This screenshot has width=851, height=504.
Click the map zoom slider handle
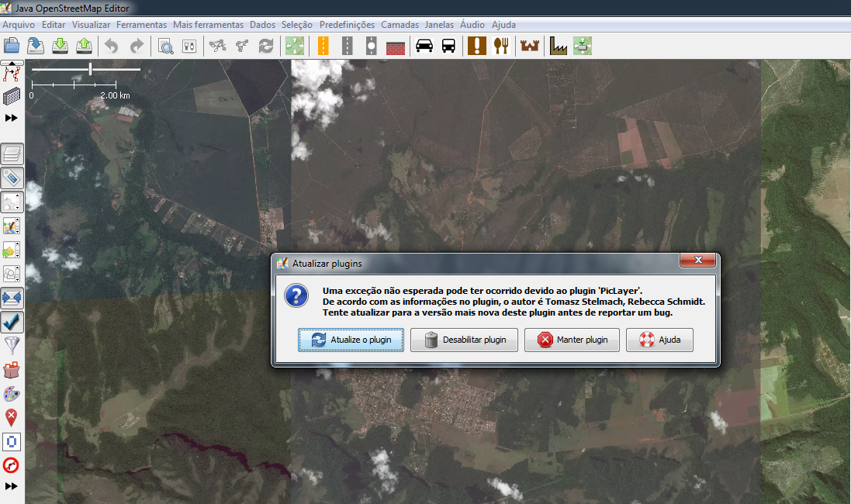pos(91,69)
